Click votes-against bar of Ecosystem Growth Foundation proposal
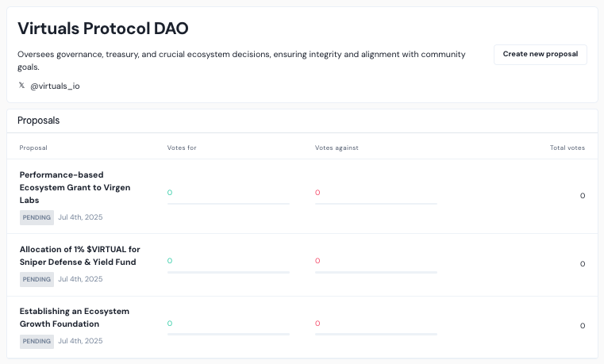 tap(375, 334)
